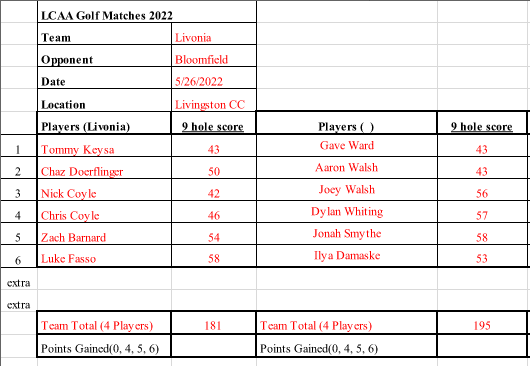Select Zach Barnard player cell
Screen dimensions: 530x366
104,234
